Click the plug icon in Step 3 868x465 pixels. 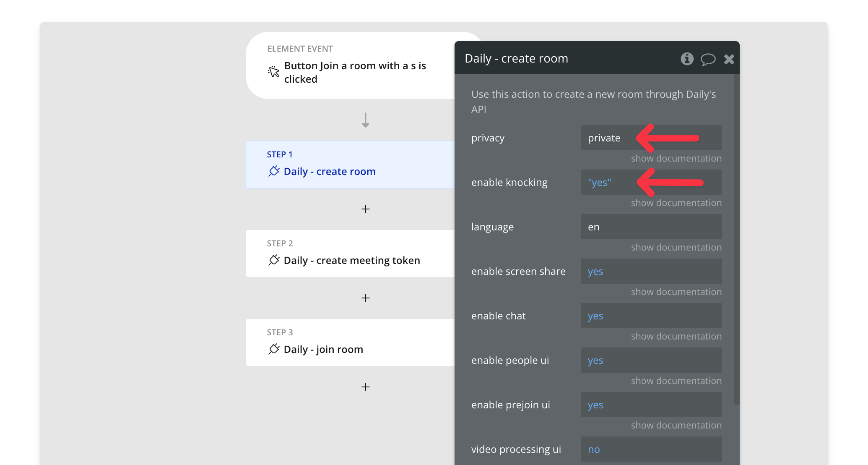pos(274,349)
